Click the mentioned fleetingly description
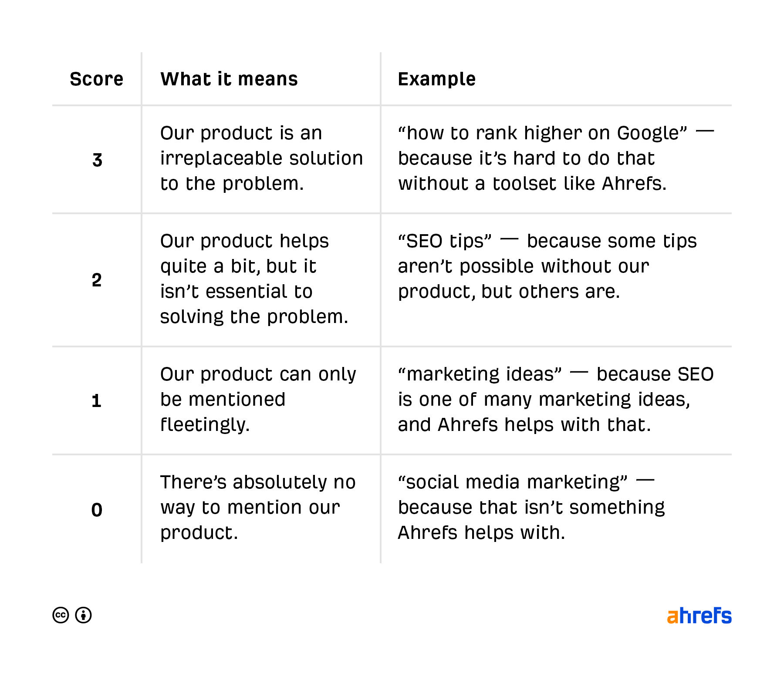Screen dimensions: 784x676 click(x=258, y=400)
